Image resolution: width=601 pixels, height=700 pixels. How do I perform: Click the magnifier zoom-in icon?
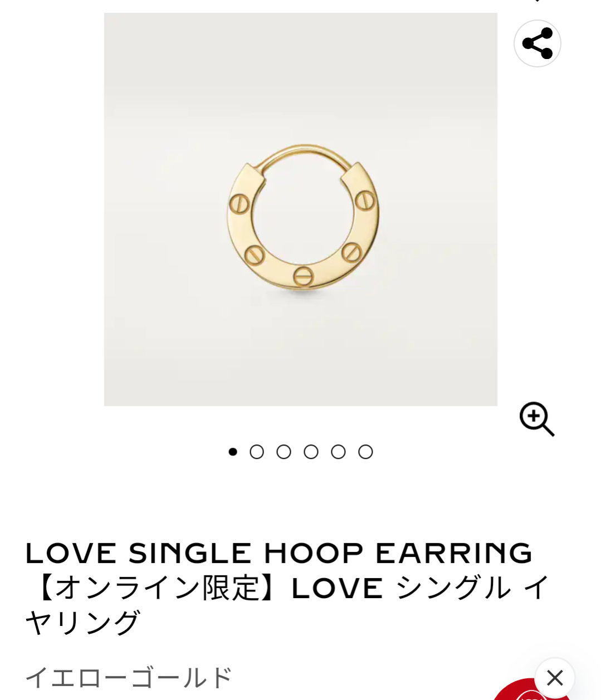[x=537, y=419]
